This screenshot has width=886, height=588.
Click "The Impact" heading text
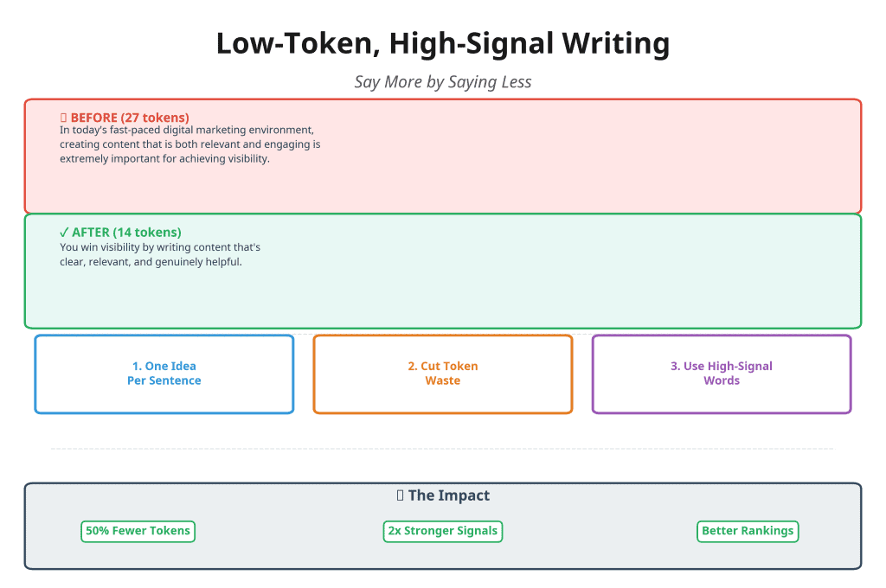tap(449, 495)
